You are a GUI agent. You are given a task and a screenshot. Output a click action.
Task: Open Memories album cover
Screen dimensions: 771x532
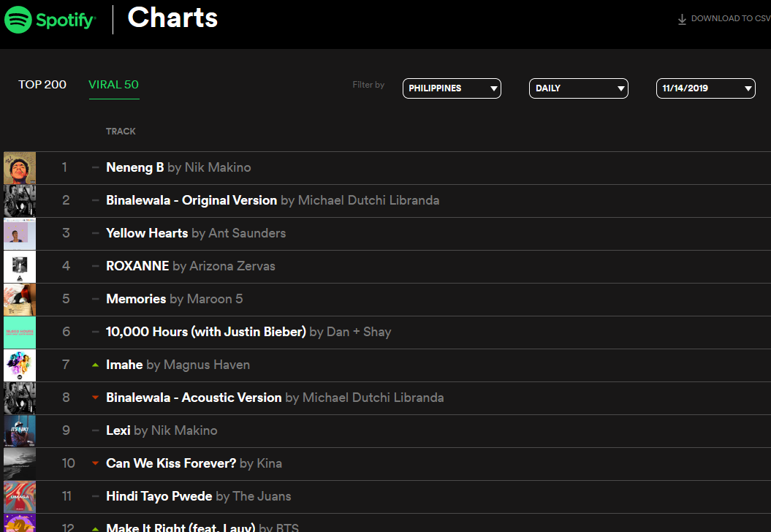[20, 300]
